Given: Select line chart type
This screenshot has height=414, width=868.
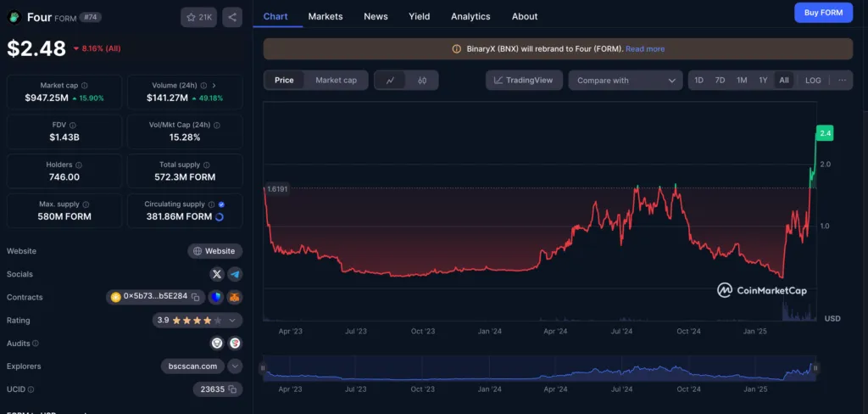Looking at the screenshot, I should click(390, 81).
